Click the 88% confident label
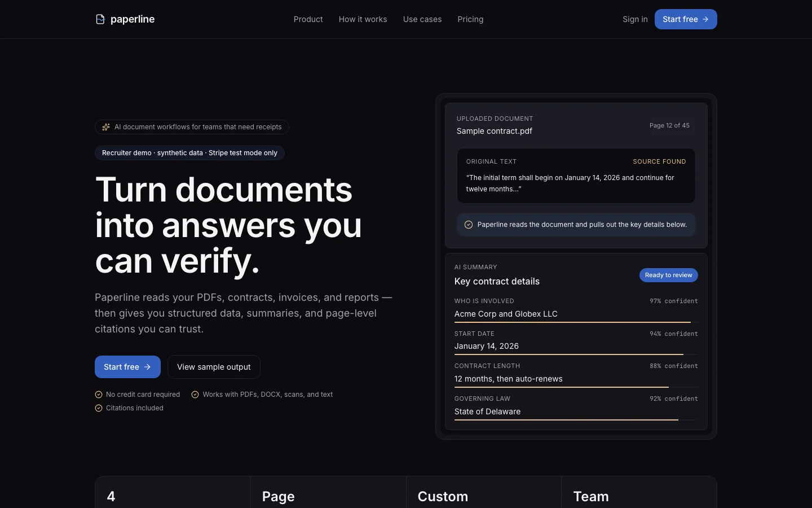This screenshot has height=508, width=812. (674, 366)
